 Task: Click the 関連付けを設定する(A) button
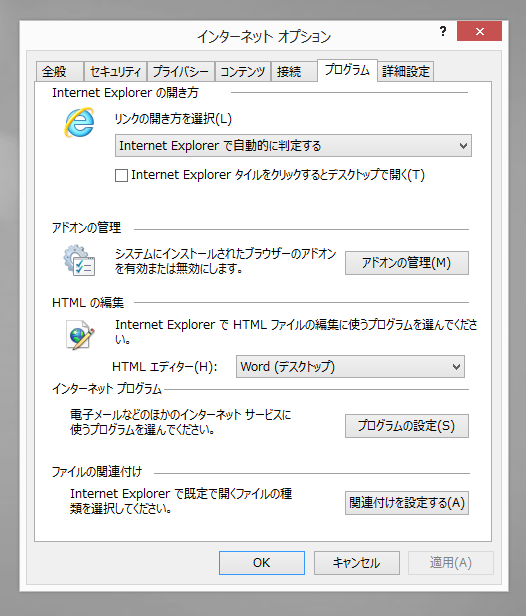pyautogui.click(x=407, y=503)
